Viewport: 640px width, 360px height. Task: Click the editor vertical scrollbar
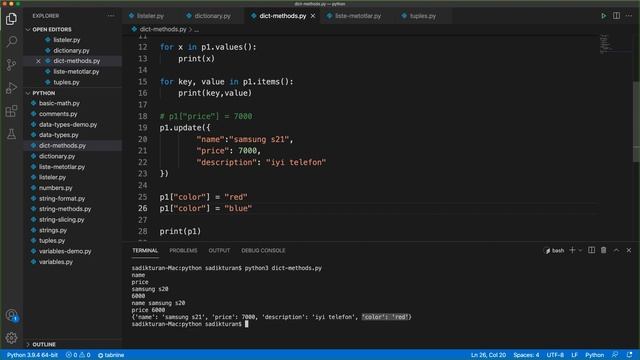pyautogui.click(x=636, y=121)
